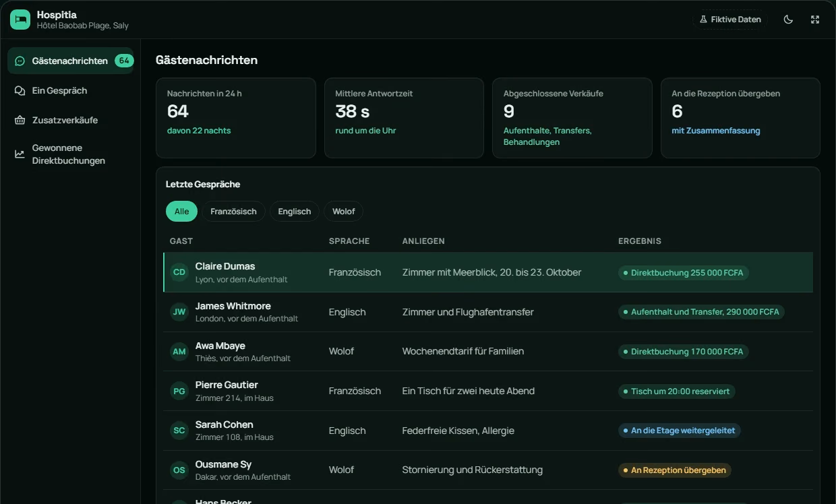This screenshot has height=504, width=836.
Task: Toggle dark mode with the moon icon
Action: coord(788,20)
